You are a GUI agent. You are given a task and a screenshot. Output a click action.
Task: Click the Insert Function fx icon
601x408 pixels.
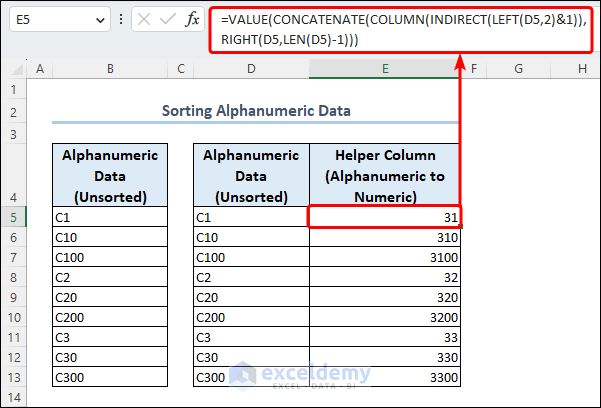coord(192,19)
